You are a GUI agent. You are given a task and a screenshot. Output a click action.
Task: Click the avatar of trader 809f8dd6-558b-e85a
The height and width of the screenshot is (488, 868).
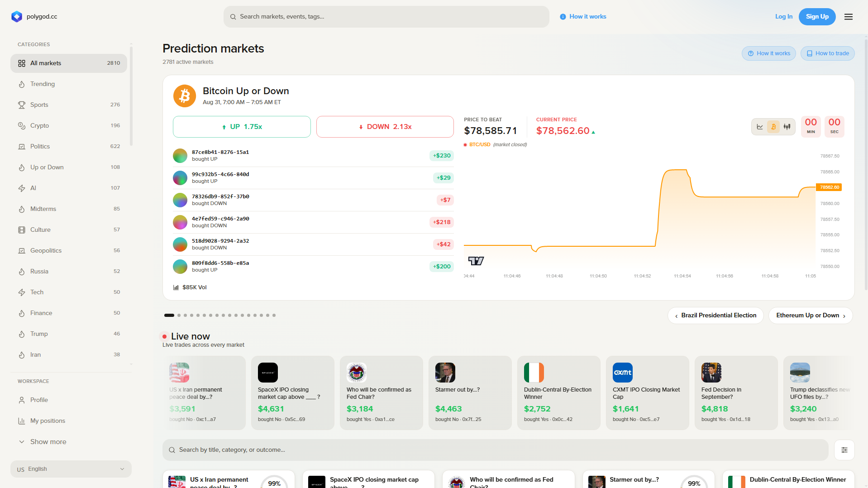180,267
